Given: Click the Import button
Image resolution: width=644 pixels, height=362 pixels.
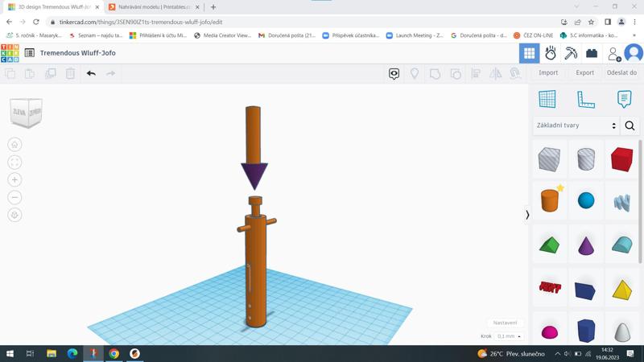Looking at the screenshot, I should tap(548, 72).
